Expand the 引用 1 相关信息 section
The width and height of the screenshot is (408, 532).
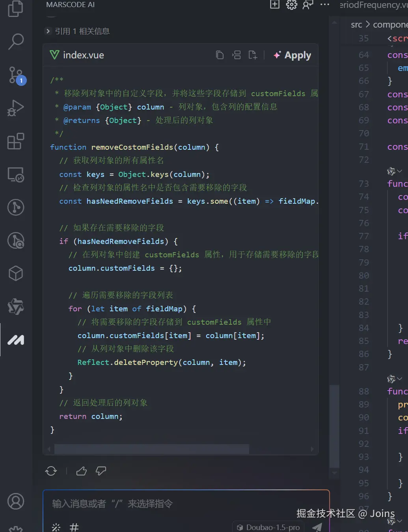click(x=78, y=31)
